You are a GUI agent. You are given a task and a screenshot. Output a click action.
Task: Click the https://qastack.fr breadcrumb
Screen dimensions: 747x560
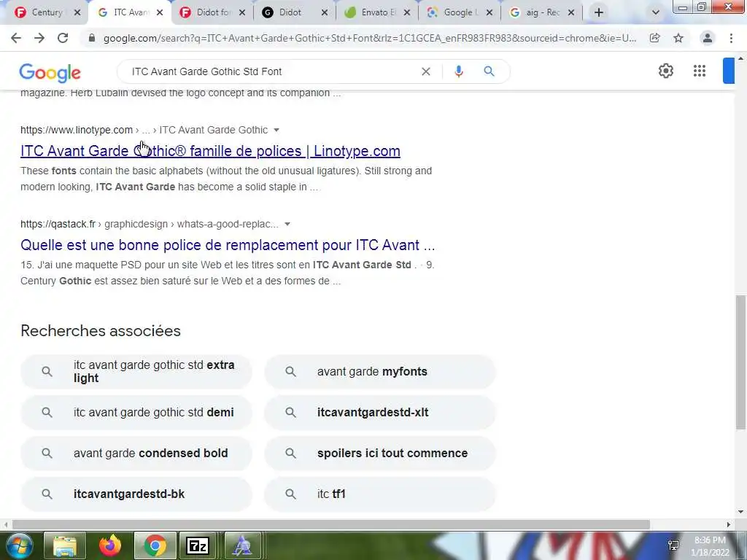(x=58, y=225)
